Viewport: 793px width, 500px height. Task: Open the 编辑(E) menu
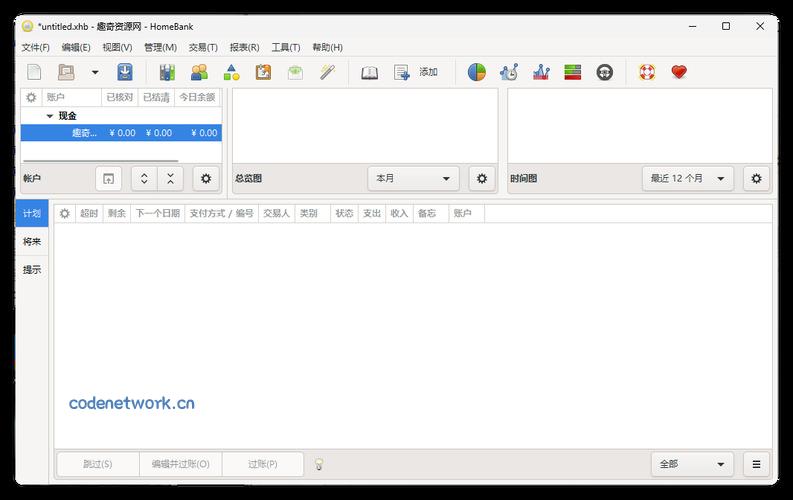coord(76,47)
